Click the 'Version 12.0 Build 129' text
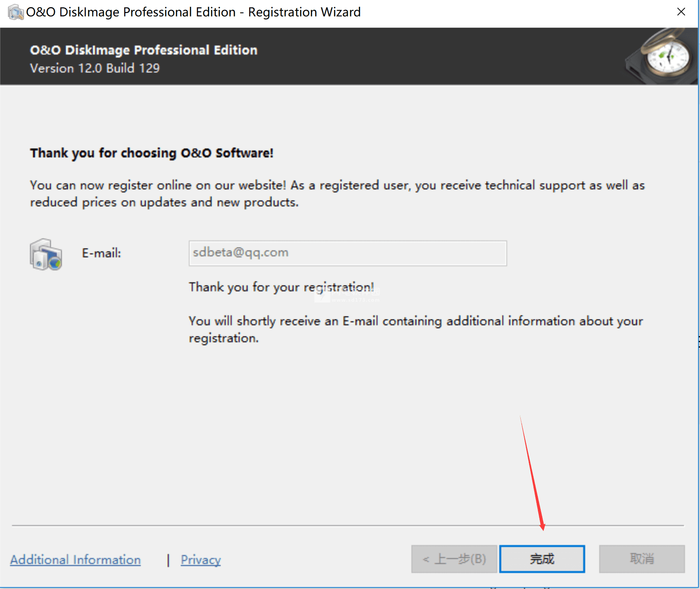The image size is (700, 589). [95, 68]
